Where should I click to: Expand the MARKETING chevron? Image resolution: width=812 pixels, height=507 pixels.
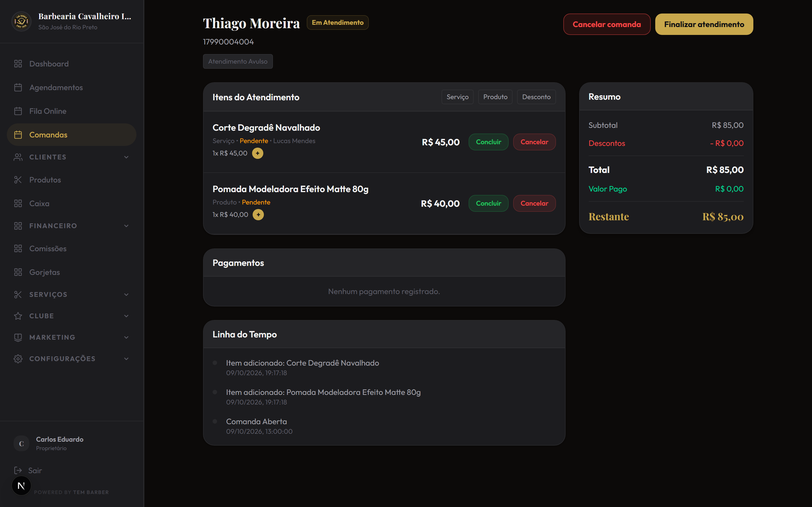126,337
